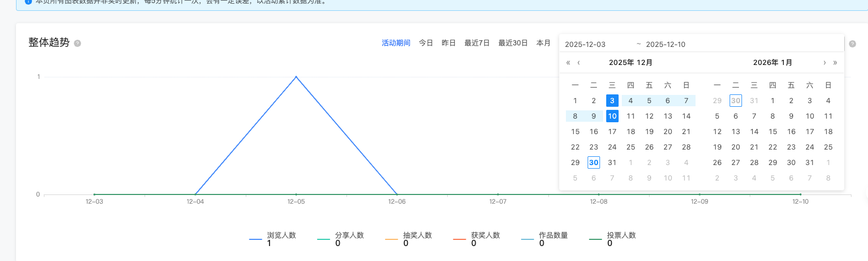868x261 pixels.
Task: Switch to 最近7日 time range
Action: click(x=477, y=43)
